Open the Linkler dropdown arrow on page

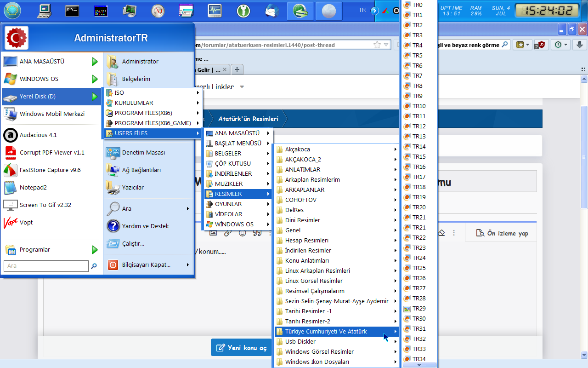coord(242,87)
